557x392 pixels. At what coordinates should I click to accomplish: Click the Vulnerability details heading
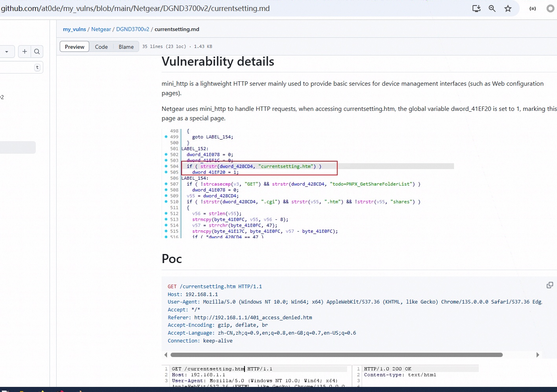click(218, 61)
